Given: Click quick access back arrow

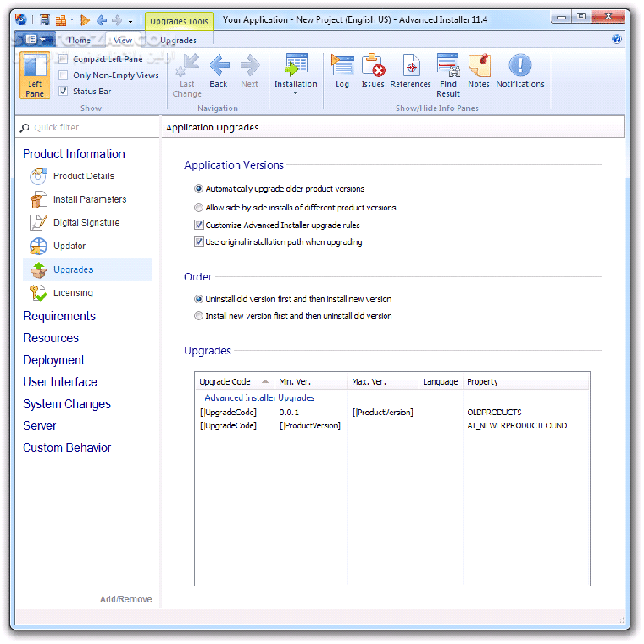Looking at the screenshot, I should point(102,19).
